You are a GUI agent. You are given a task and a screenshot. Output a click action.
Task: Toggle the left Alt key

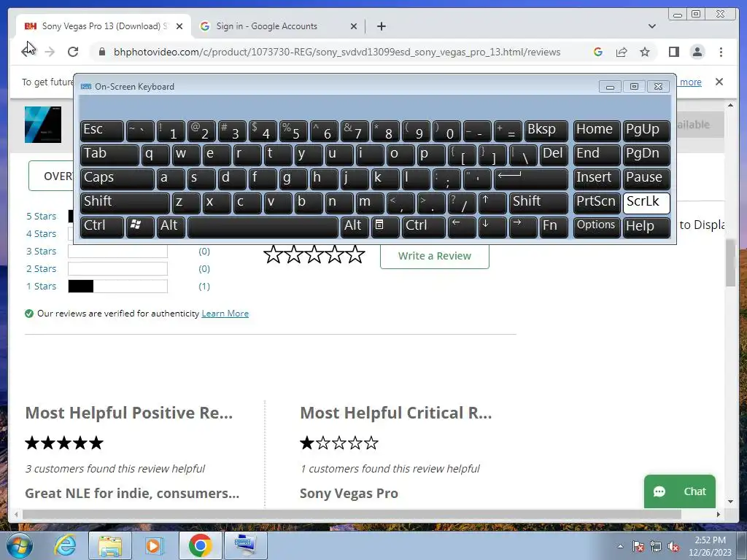(171, 226)
